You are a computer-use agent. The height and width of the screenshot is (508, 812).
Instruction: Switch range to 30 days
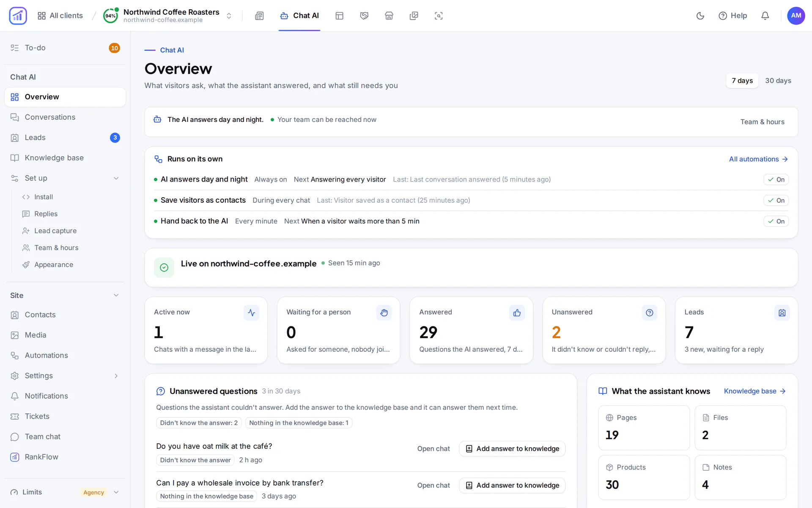tap(778, 80)
